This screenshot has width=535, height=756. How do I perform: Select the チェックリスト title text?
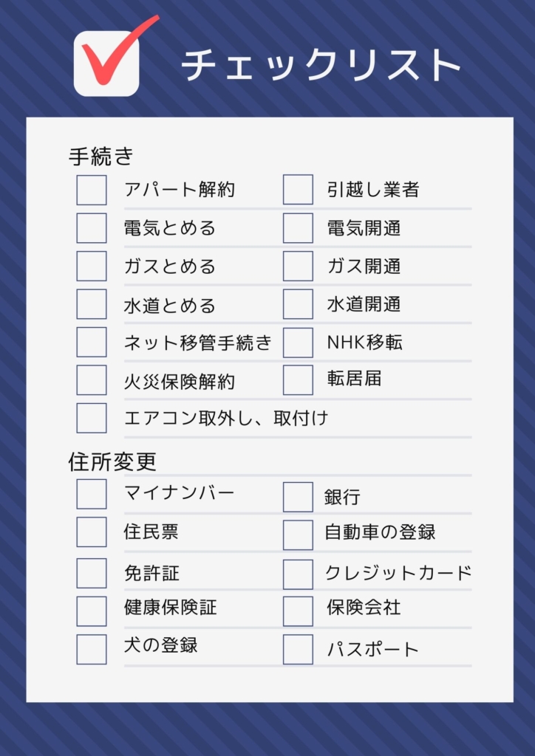pos(322,65)
